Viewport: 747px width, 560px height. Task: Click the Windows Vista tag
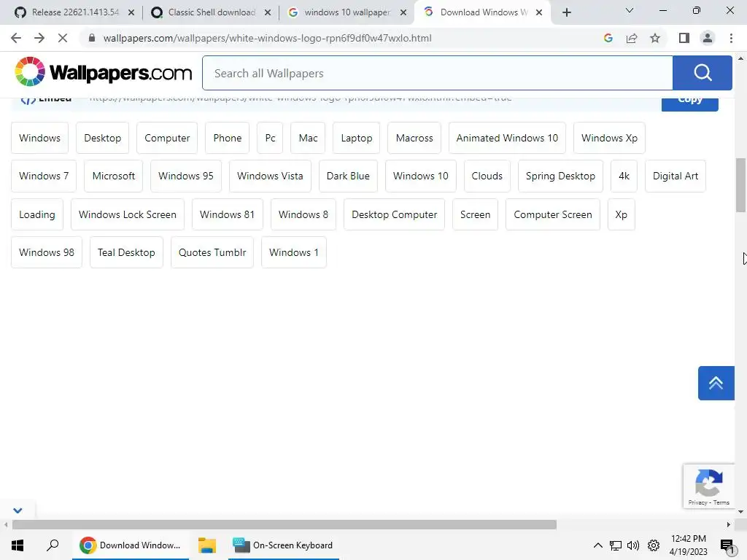click(x=270, y=176)
